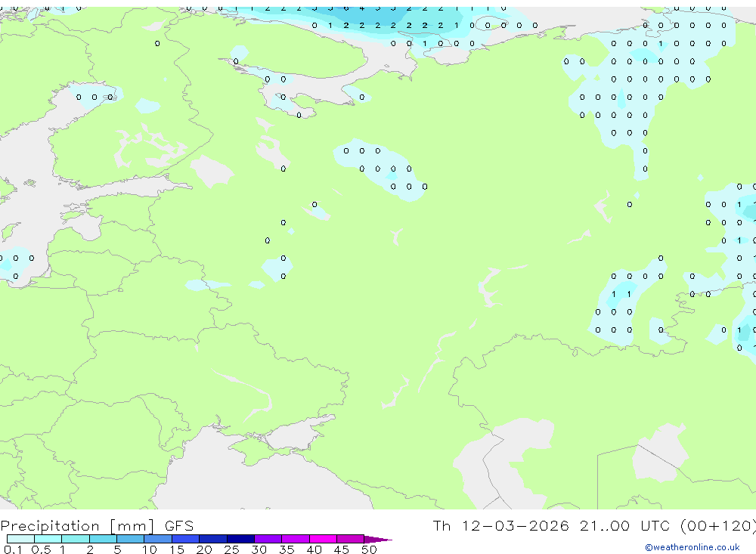756x554 pixels.
Task: Click the '21..00 UTC' time text
Action: coord(624,526)
